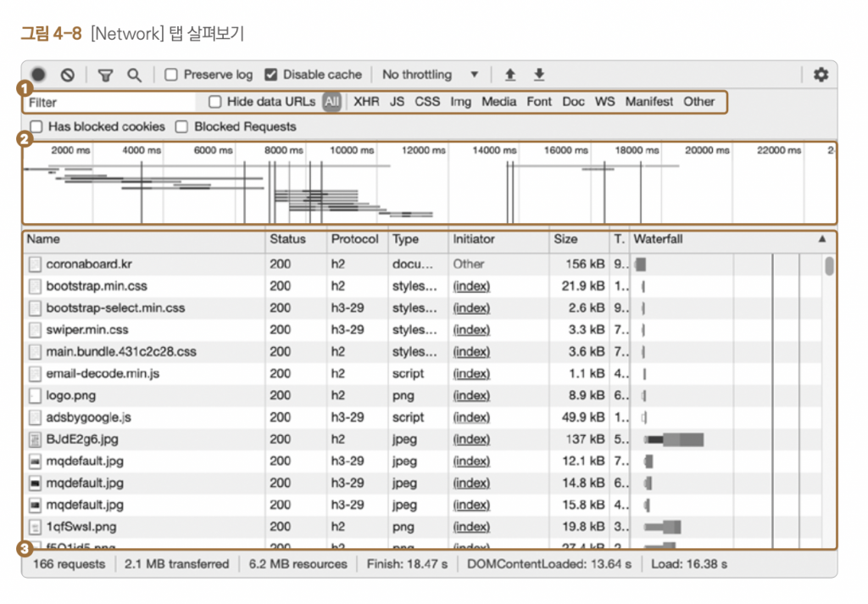Filter requests by Font
This screenshot has width=868, height=604.
pyautogui.click(x=539, y=102)
